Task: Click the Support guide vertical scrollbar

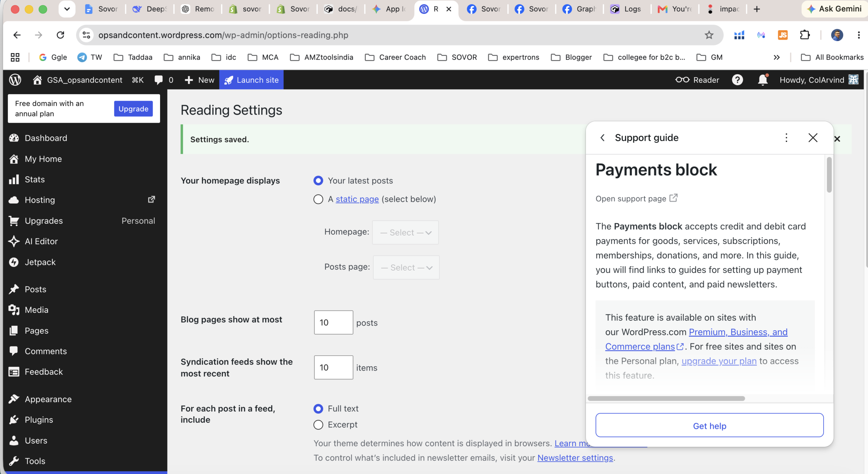Action: pos(829,175)
